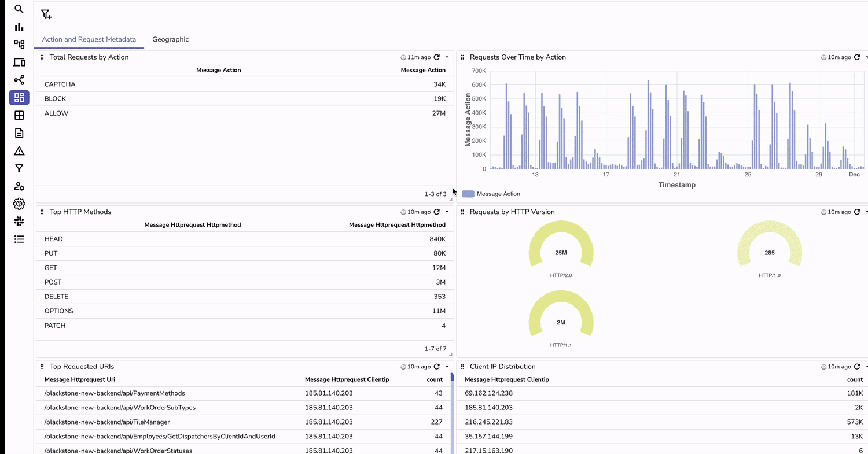
Task: Open the Total Requests by Action panel dropdown
Action: [x=446, y=57]
